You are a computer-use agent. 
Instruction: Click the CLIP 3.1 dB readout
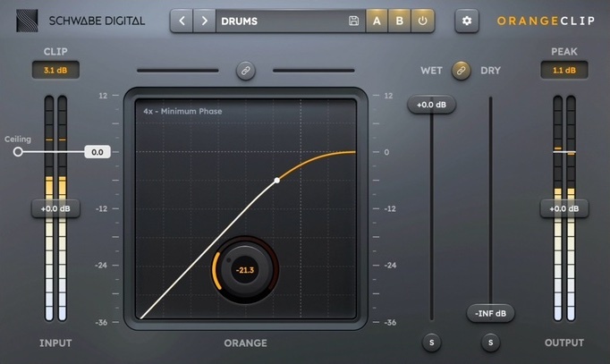(x=55, y=71)
